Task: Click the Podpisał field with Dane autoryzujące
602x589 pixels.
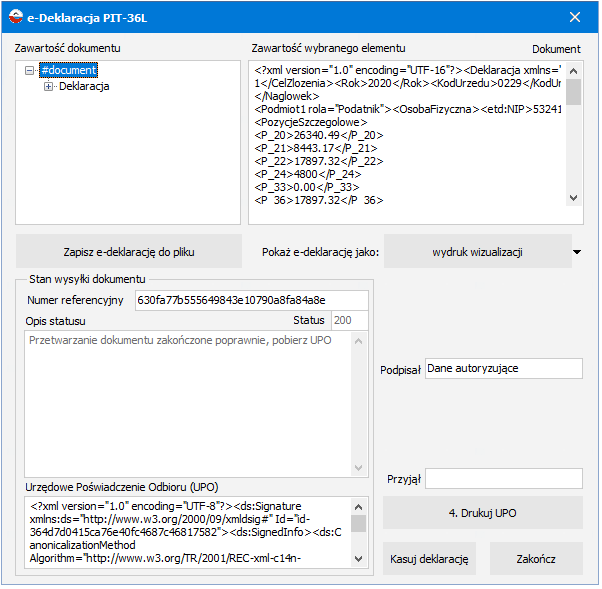Action: (504, 369)
